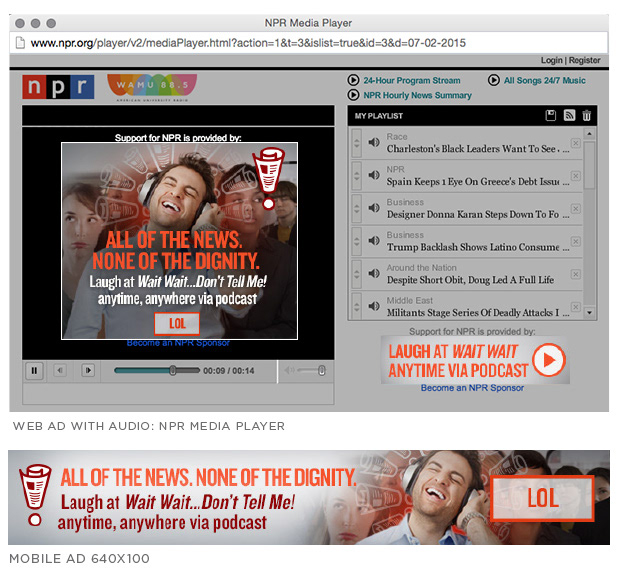
Task: Remove Militants Stage Series story from playlist
Action: 576,307
